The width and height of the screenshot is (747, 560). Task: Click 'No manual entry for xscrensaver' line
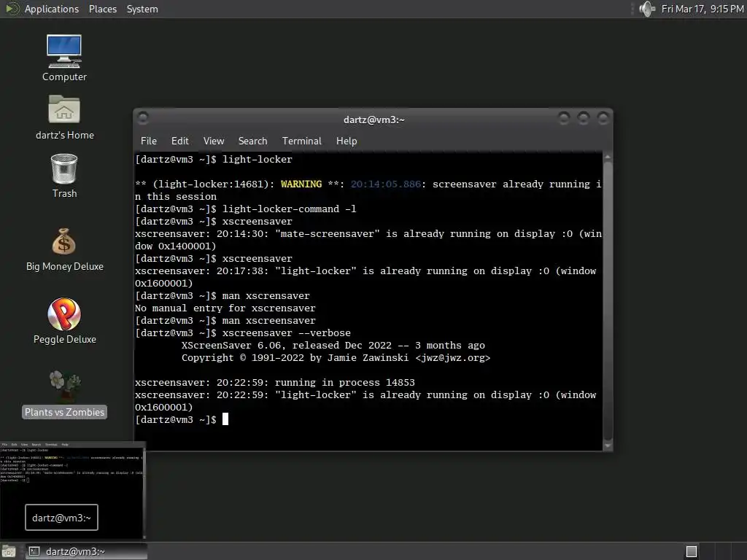[225, 308]
